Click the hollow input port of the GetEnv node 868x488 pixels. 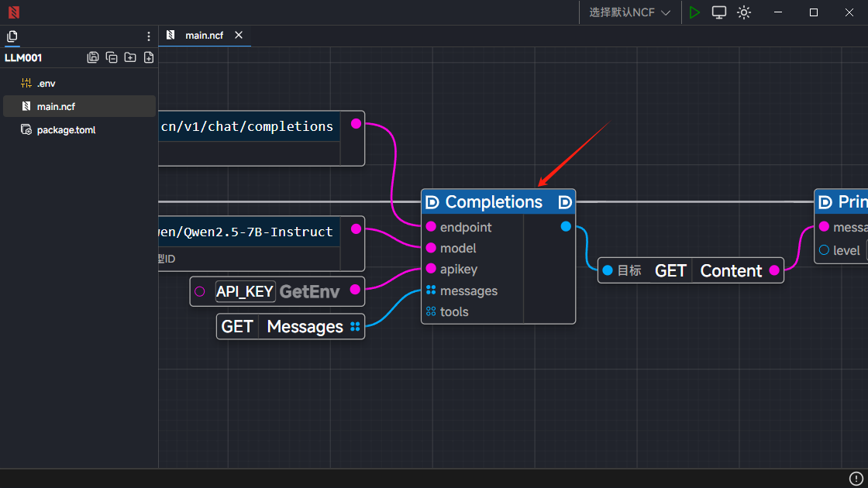tap(200, 291)
